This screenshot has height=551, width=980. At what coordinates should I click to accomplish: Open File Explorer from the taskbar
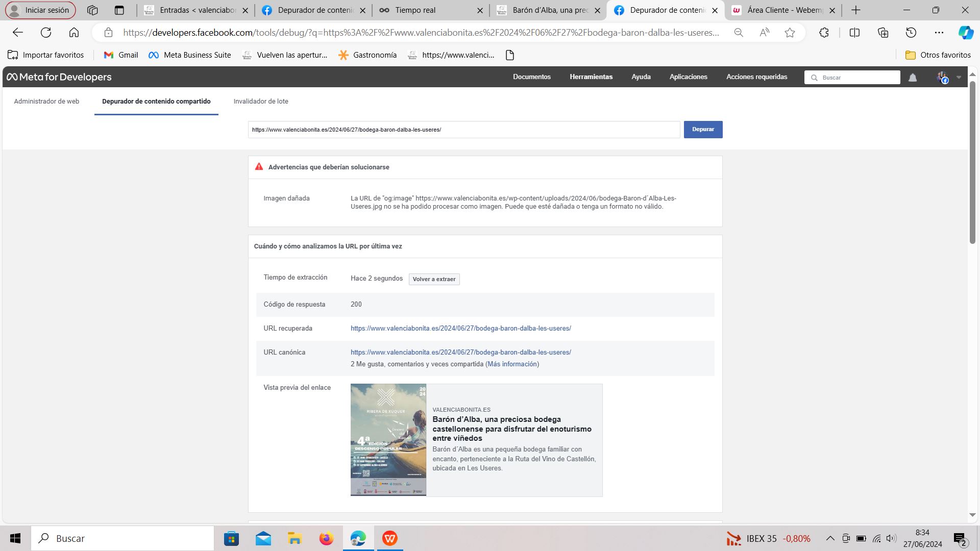[x=295, y=538]
